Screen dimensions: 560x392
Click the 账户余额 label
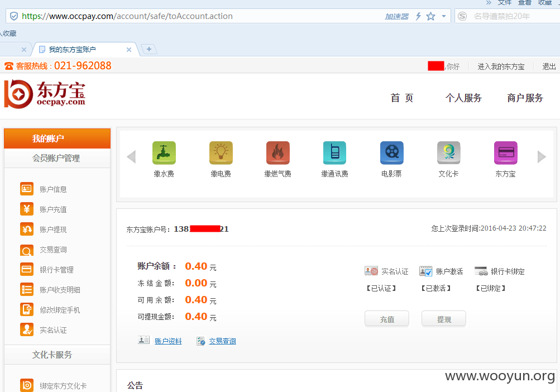click(157, 266)
